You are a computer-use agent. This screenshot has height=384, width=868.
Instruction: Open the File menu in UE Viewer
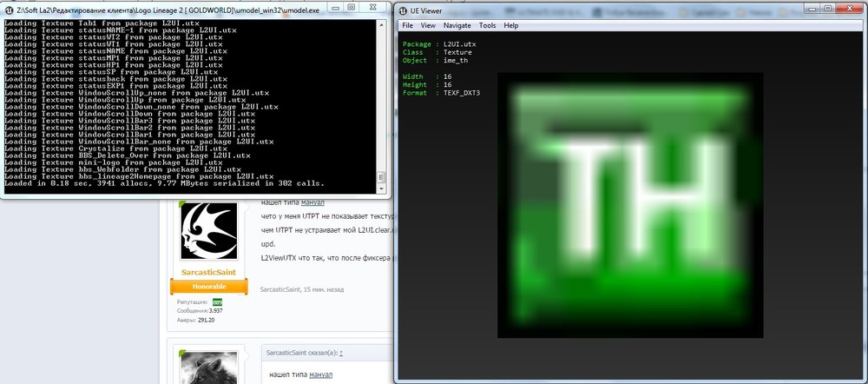(407, 25)
